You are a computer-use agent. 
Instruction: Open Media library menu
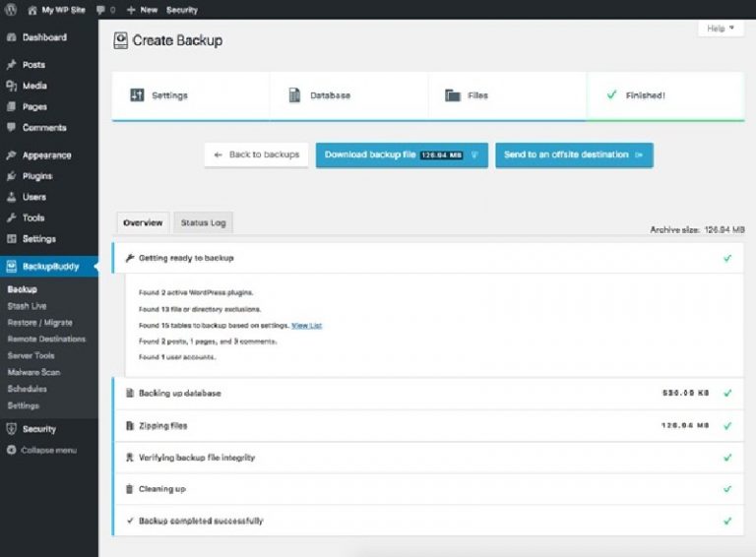point(49,86)
